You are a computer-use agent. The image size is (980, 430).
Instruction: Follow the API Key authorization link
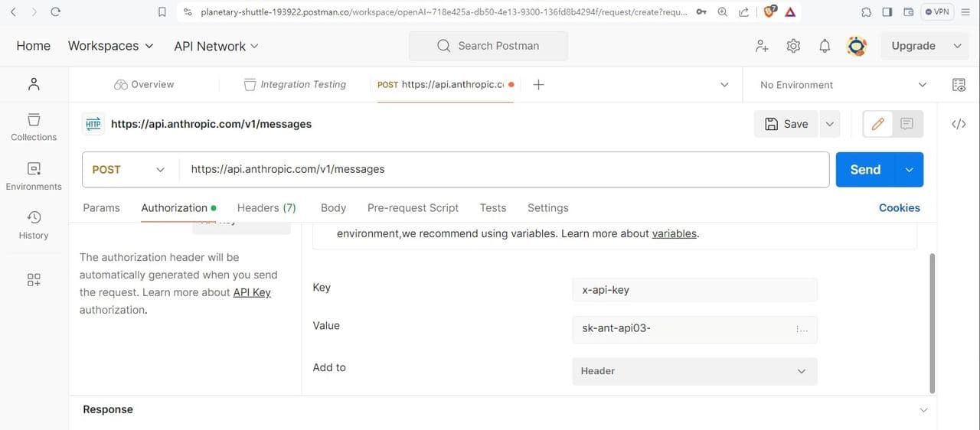[252, 292]
